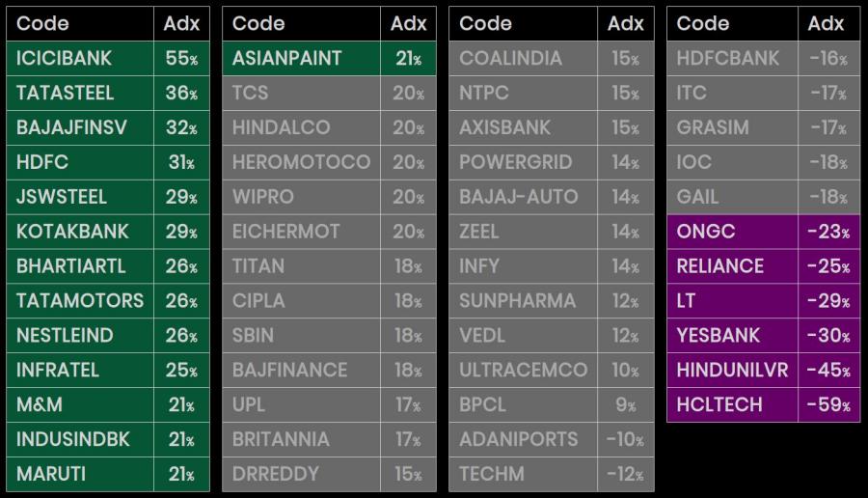This screenshot has width=868, height=498.
Task: Click the Adx header above ICICIBANK's 55%
Action: (x=181, y=24)
